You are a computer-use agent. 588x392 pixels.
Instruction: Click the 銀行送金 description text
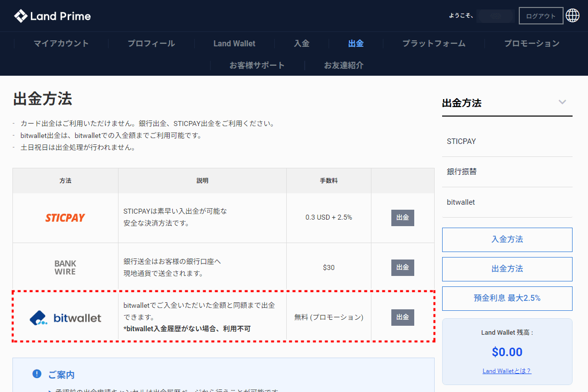pyautogui.click(x=172, y=267)
